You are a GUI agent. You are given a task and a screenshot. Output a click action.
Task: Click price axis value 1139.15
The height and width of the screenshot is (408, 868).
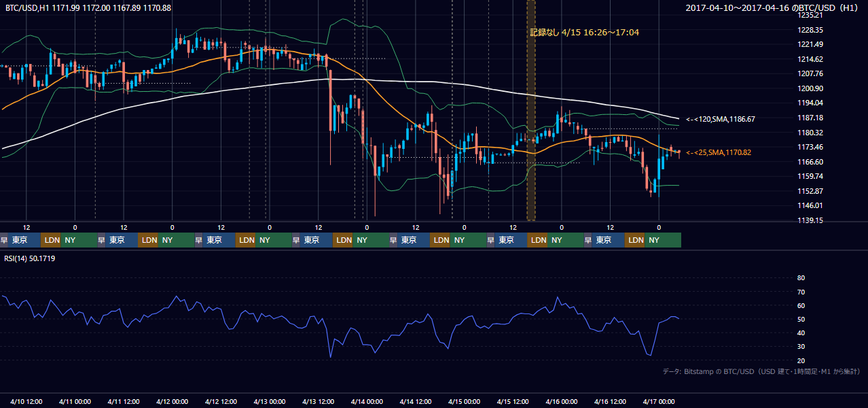(810, 220)
